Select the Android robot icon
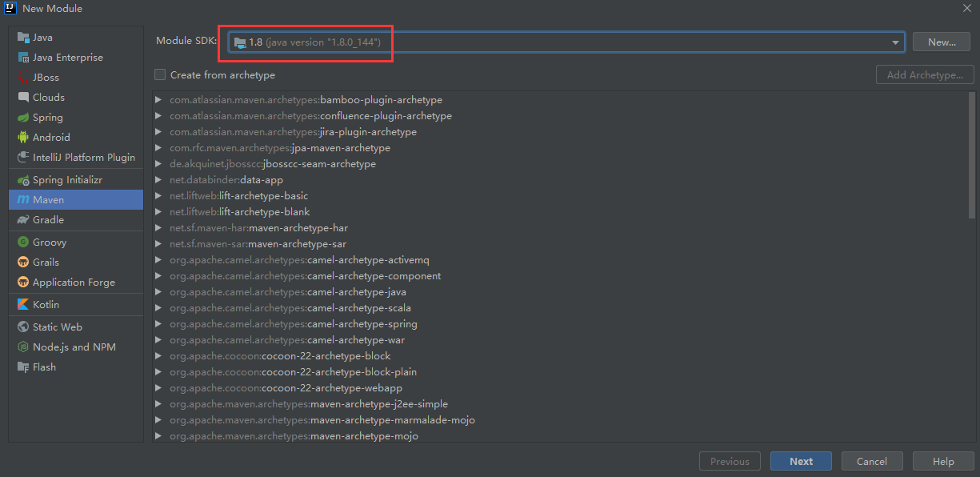The image size is (980, 477). coord(23,138)
